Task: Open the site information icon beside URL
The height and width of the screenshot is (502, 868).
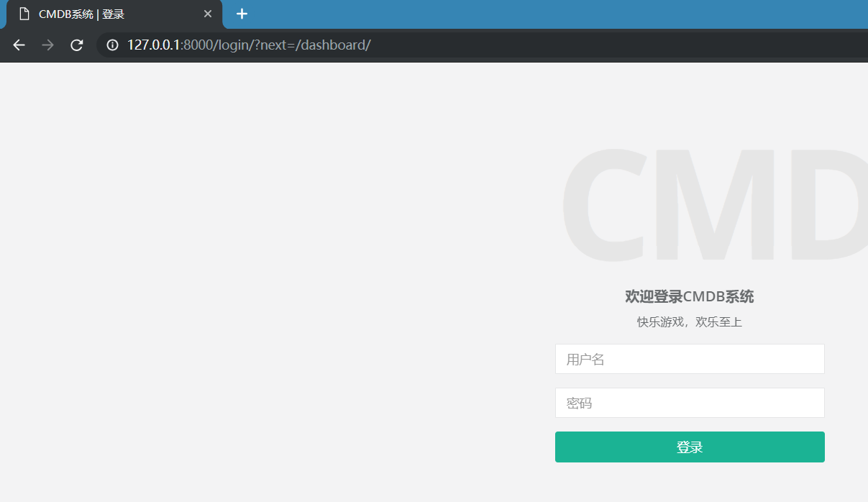Action: pyautogui.click(x=112, y=45)
